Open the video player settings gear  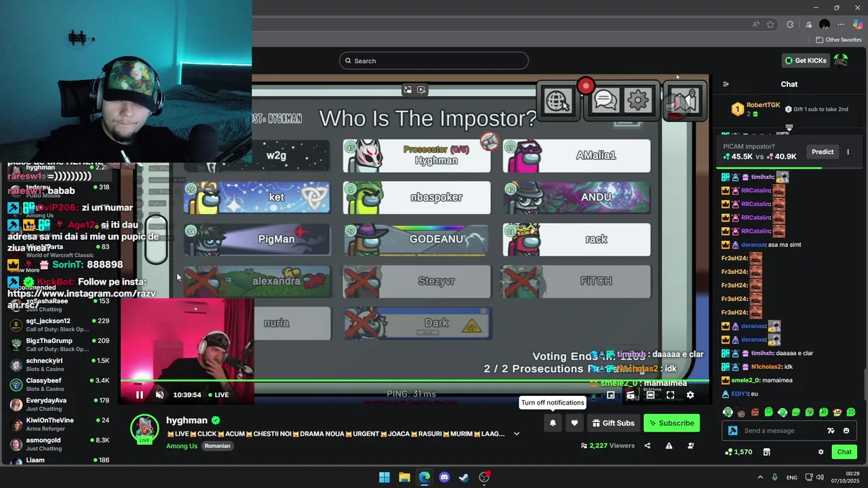point(690,395)
